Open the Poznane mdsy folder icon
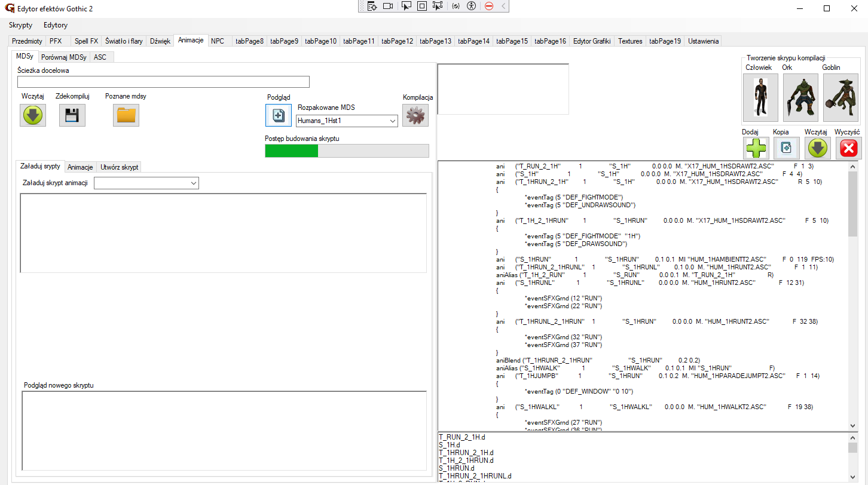The image size is (868, 485). [126, 115]
